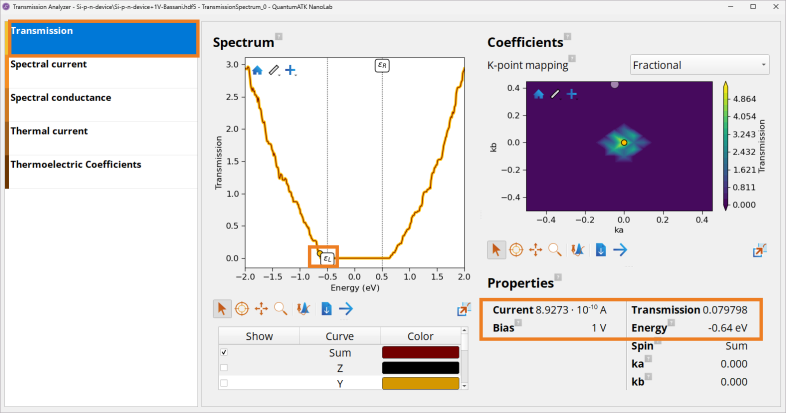
Task: Click the Show column header
Action: click(259, 336)
